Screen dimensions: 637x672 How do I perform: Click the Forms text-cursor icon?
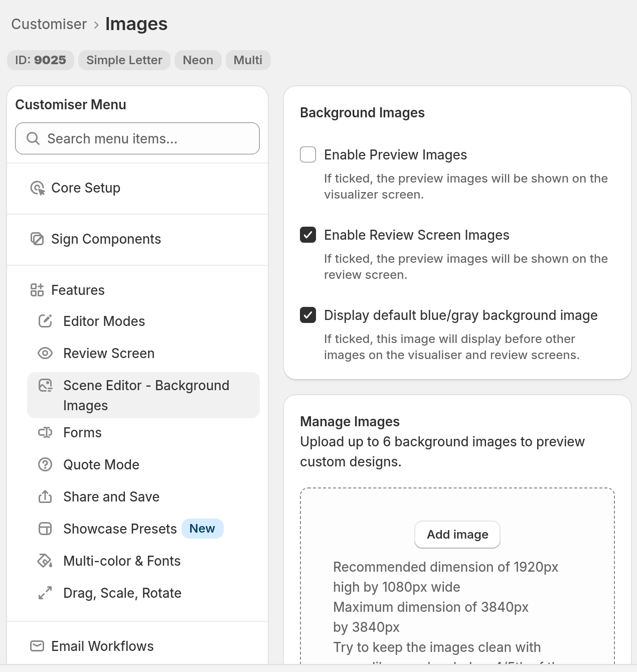click(45, 433)
